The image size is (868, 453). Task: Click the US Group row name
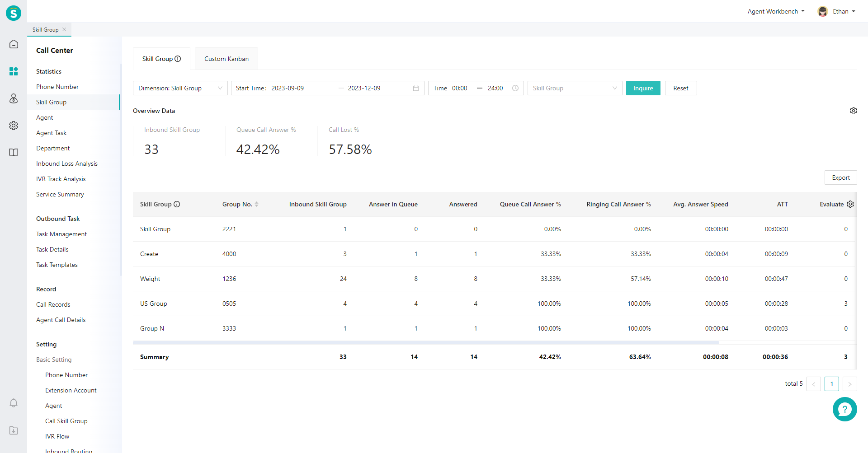click(x=154, y=304)
